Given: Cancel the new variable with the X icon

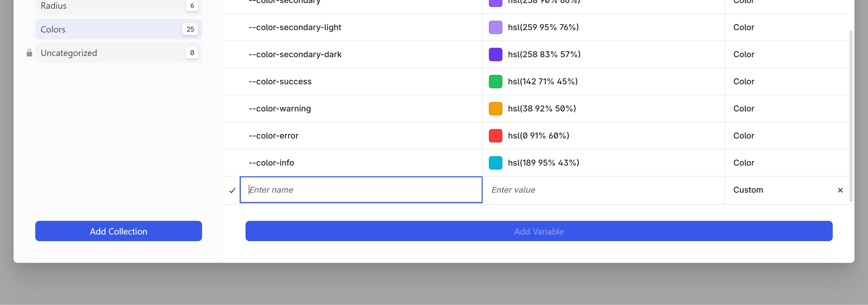Looking at the screenshot, I should pyautogui.click(x=840, y=190).
